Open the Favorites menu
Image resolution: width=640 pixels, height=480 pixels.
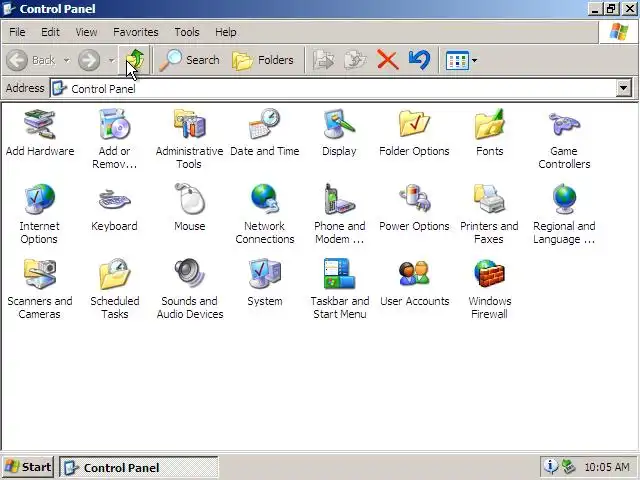[136, 32]
